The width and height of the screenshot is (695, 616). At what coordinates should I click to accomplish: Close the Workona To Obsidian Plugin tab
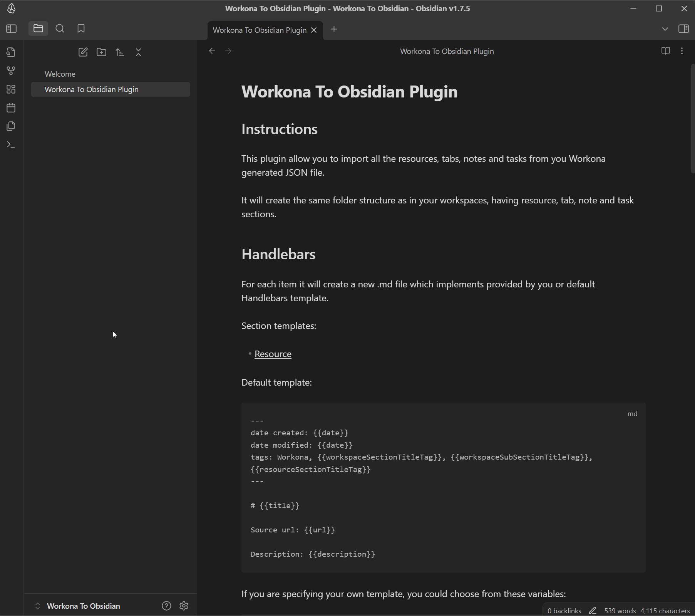pos(314,30)
